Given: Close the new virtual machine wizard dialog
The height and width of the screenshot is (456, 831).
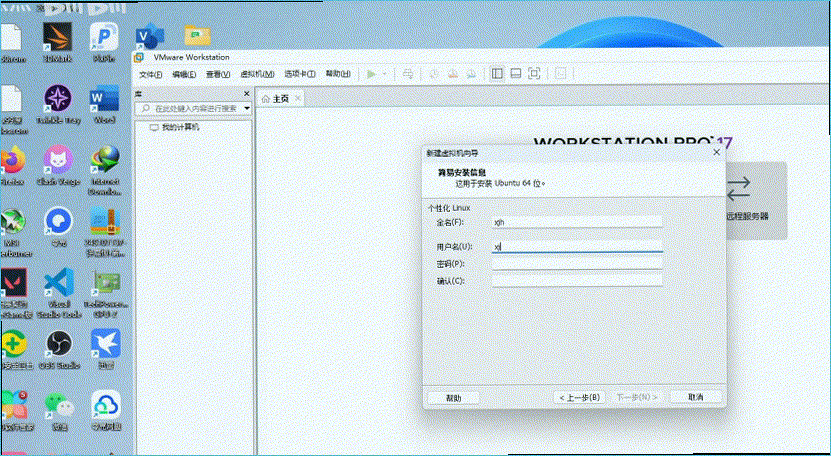Looking at the screenshot, I should pyautogui.click(x=717, y=152).
